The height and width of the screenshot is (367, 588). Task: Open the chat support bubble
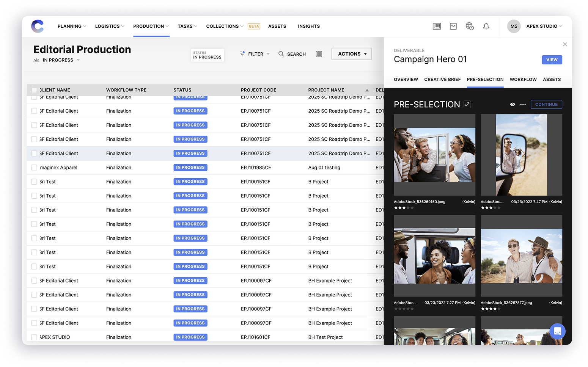point(558,331)
